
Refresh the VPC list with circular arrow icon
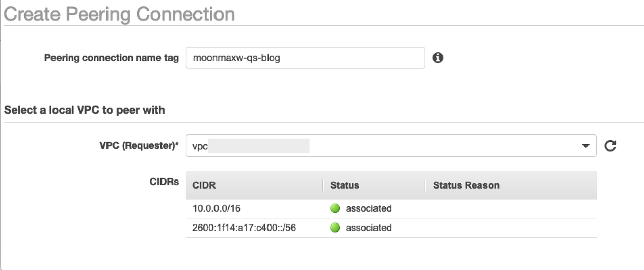tap(610, 146)
